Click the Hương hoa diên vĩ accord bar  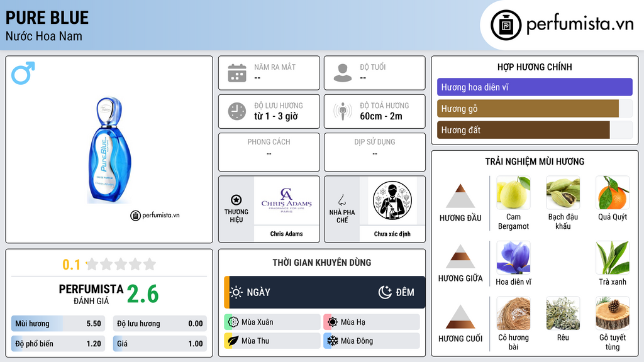coord(535,87)
